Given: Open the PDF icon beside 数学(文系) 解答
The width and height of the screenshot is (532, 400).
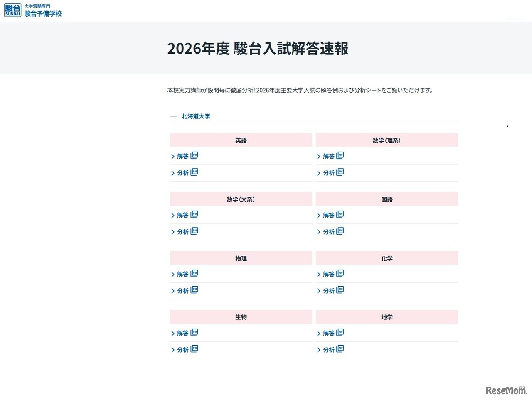Looking at the screenshot, I should (195, 214).
